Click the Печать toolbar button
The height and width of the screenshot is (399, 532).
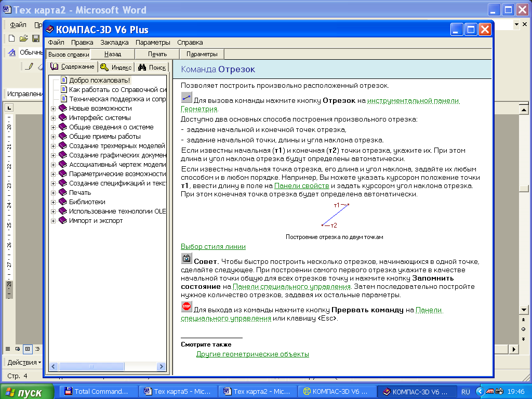coord(157,54)
